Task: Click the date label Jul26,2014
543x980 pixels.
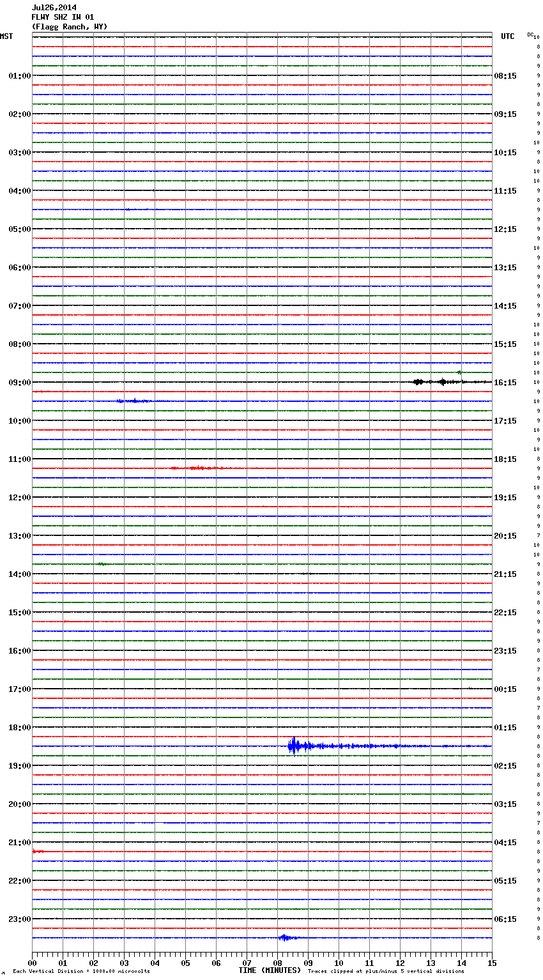Action: [x=54, y=8]
